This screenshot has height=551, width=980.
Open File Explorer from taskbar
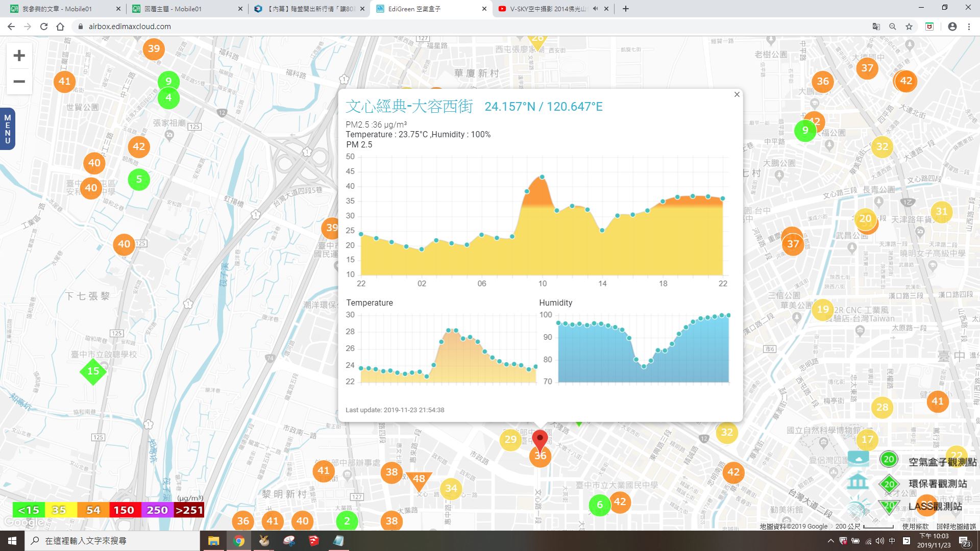[x=213, y=541]
